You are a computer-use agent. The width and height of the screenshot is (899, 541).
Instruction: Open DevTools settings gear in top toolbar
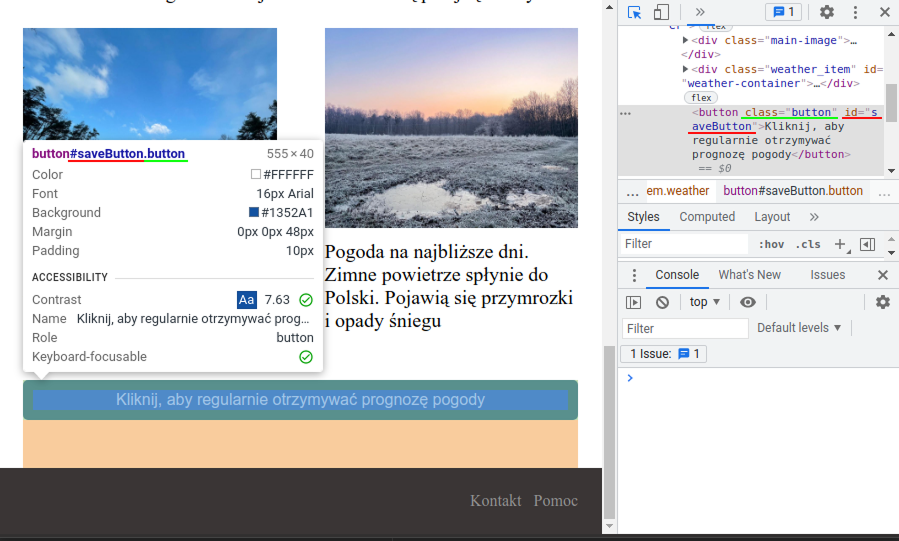pos(827,12)
